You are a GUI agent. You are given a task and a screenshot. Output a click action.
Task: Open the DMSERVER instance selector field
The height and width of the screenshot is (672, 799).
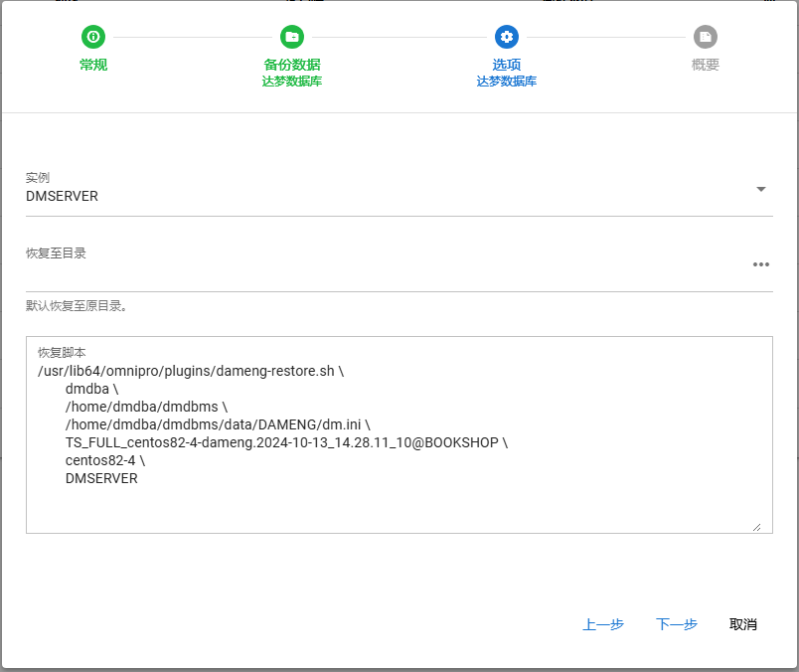(388, 197)
